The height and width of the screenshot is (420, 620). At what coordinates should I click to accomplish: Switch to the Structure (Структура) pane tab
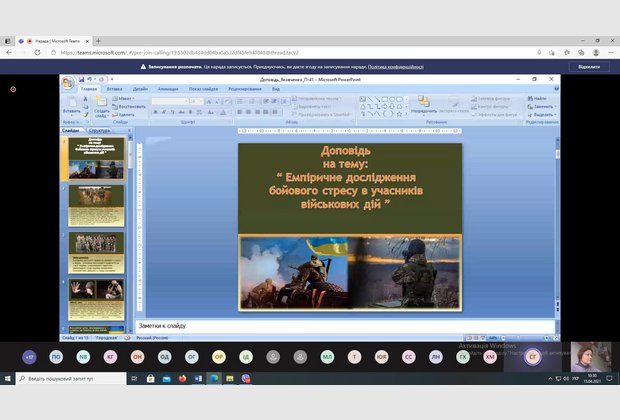pos(99,130)
